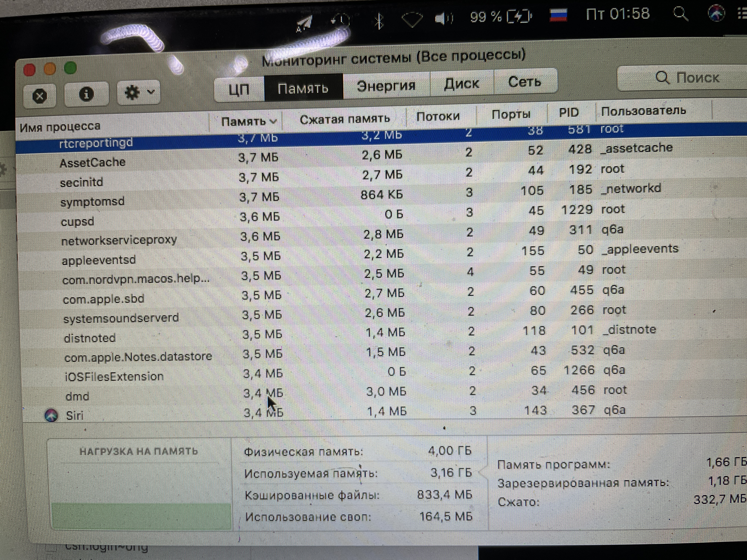The height and width of the screenshot is (560, 747).
Task: Click the _appleevents user cell
Action: coord(640,249)
